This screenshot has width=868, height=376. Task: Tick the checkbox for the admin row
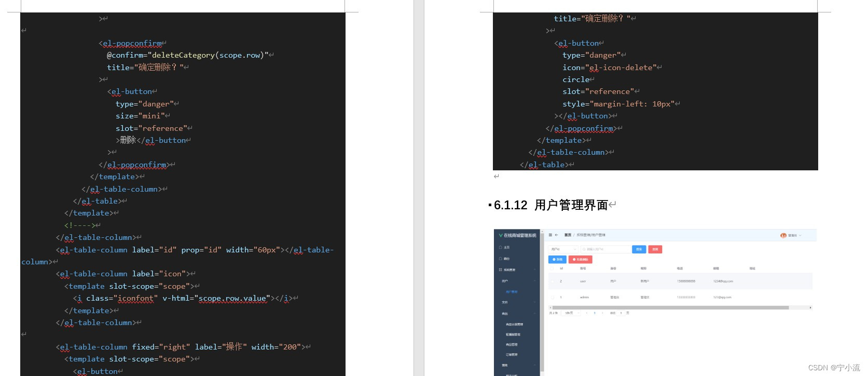(553, 298)
